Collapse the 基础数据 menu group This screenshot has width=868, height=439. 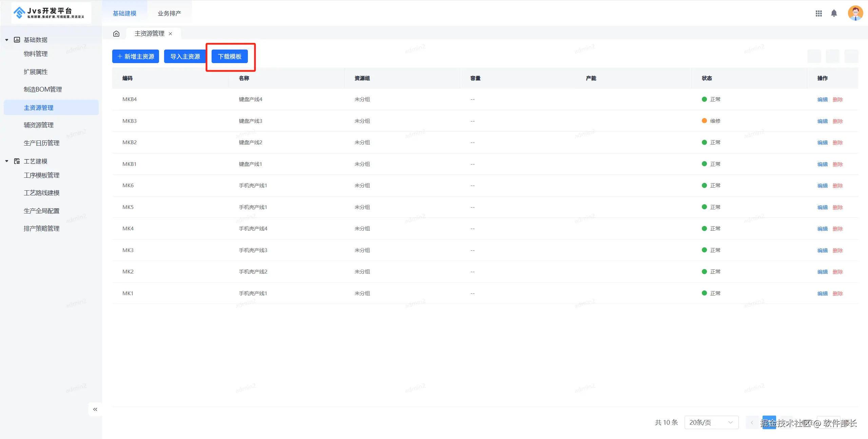click(7, 40)
